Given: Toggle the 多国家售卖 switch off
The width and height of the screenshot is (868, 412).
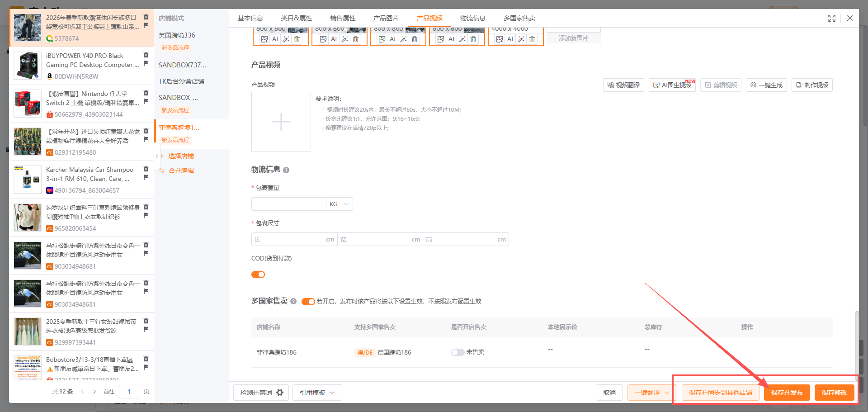Looking at the screenshot, I should coord(308,302).
